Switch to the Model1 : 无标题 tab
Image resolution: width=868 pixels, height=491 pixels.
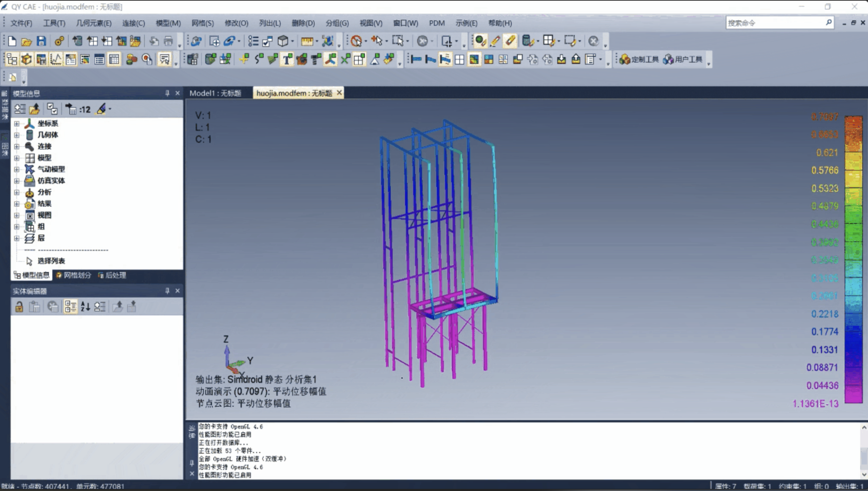(x=215, y=93)
